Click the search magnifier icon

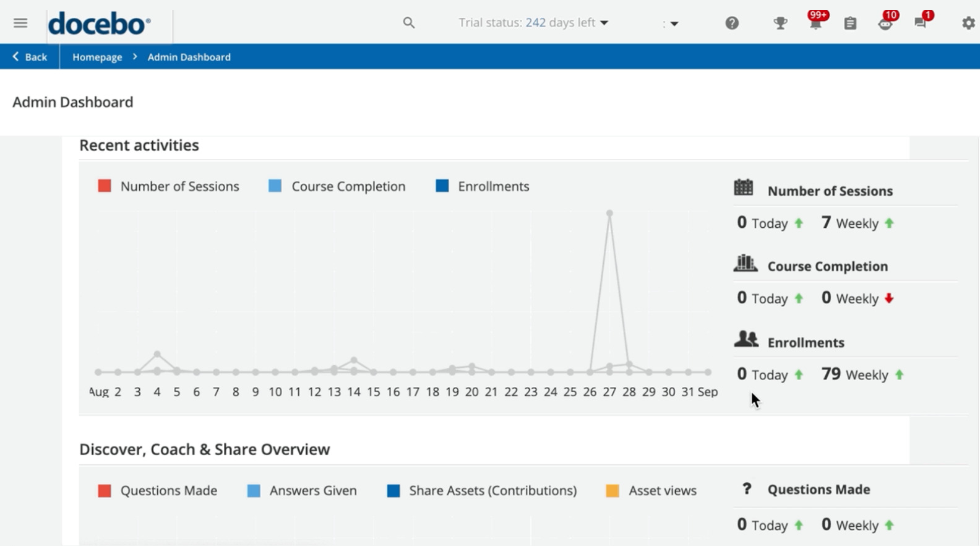(x=408, y=23)
